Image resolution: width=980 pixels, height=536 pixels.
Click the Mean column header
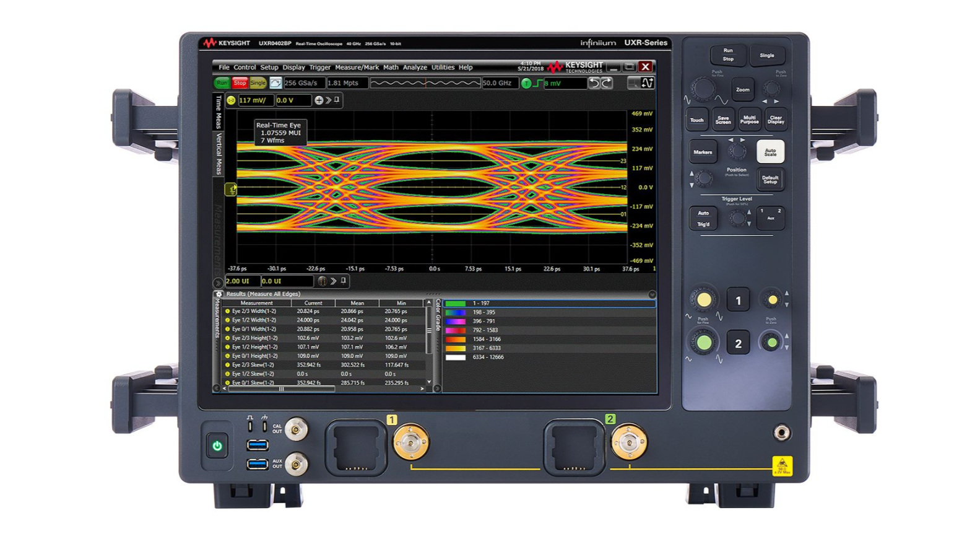tap(357, 303)
